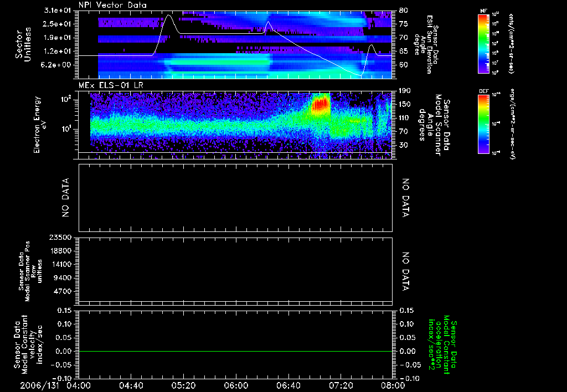Screen dimensions: 567x392
Task: Click the "60" Sun elevation tick label
Action: [x=403, y=65]
